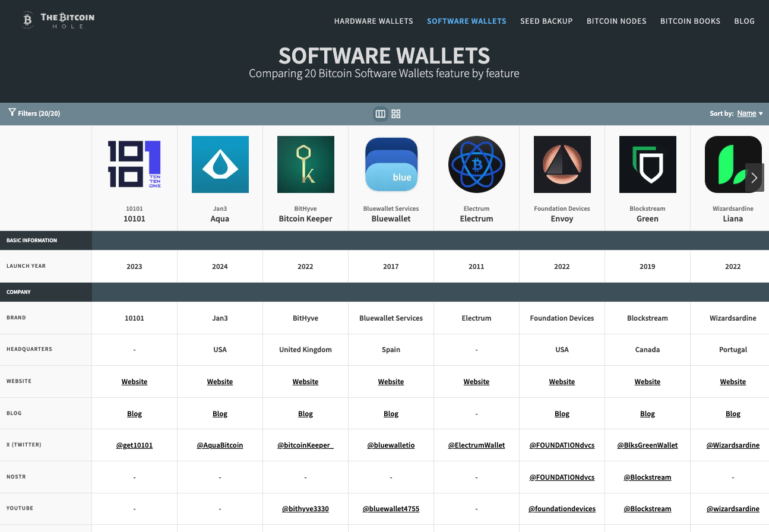Image resolution: width=769 pixels, height=532 pixels.
Task: Open Bitcoin Keeper Blog link
Action: coord(306,414)
